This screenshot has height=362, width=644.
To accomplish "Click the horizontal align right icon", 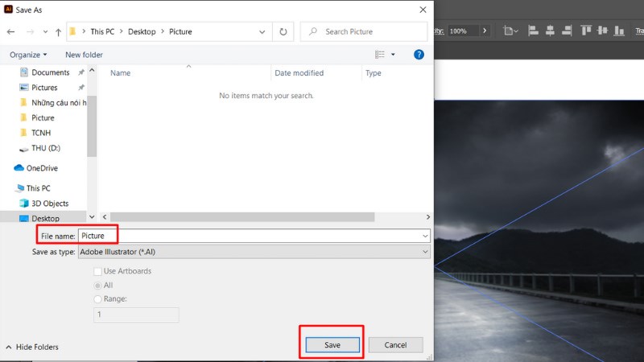I will 568,31.
